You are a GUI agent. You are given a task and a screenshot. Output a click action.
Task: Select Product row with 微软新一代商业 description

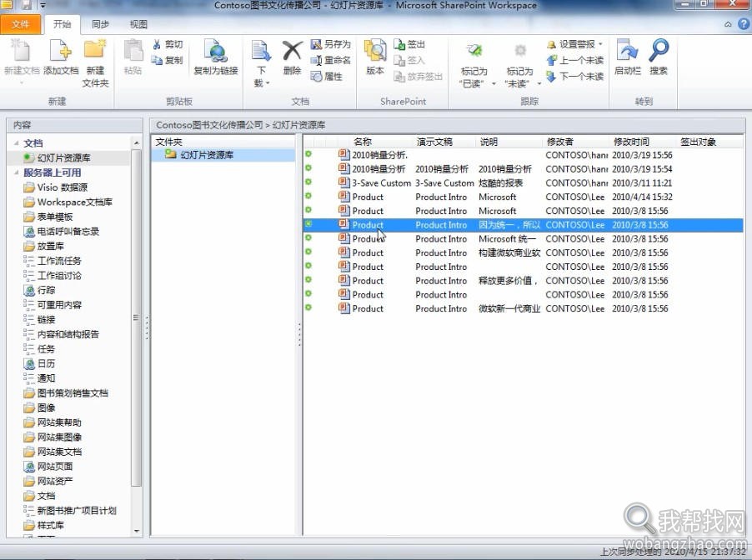click(523, 308)
